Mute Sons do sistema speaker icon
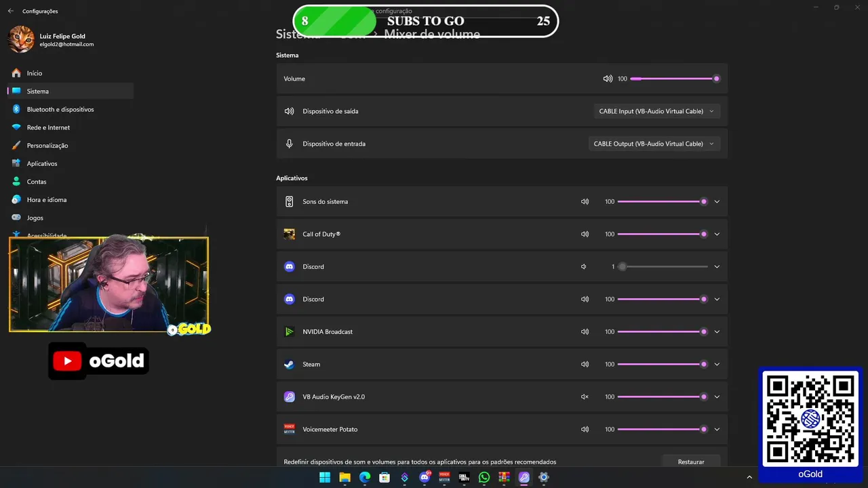 coord(585,201)
